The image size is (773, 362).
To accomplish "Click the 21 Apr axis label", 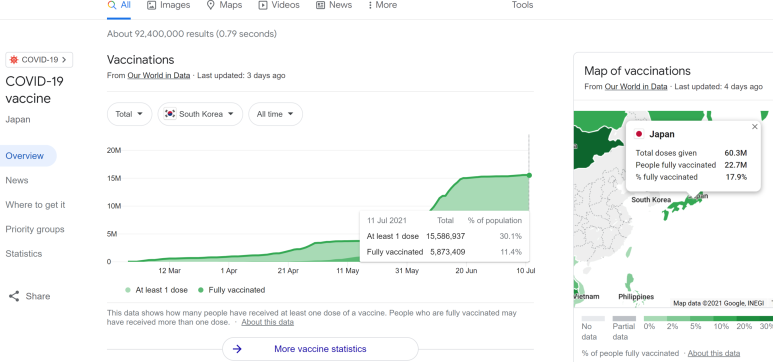I will point(288,271).
